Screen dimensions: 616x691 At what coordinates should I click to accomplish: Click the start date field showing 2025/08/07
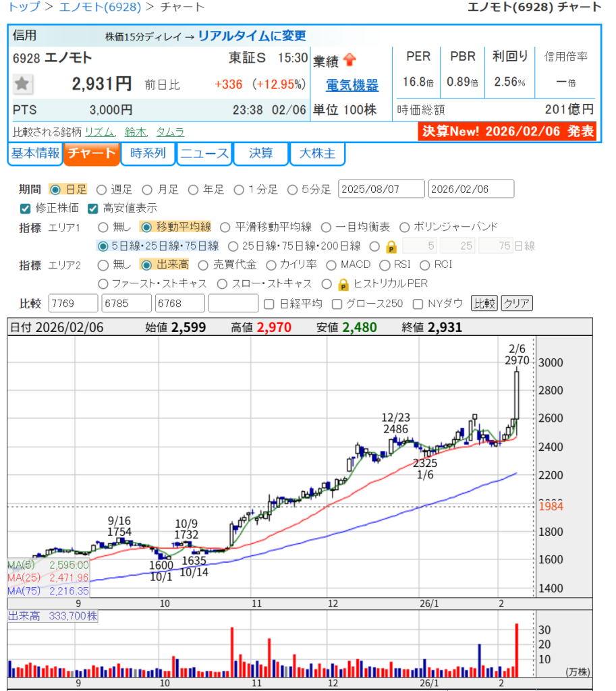point(381,190)
